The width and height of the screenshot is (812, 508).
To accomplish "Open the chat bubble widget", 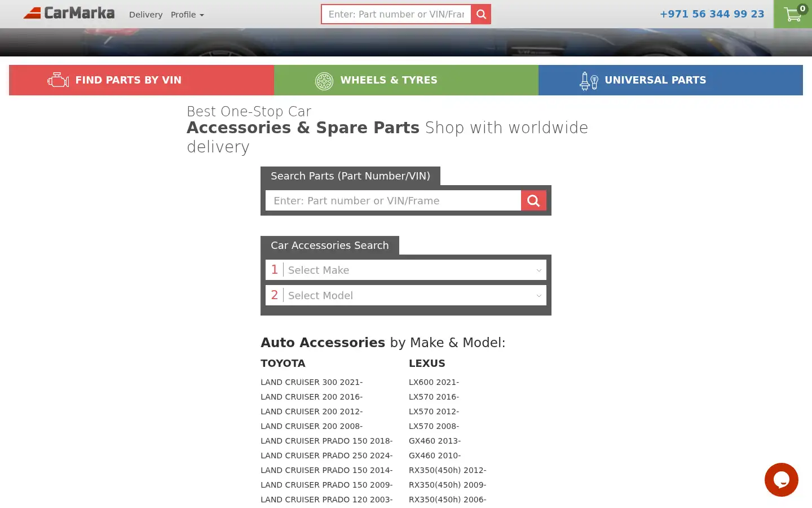I will point(782,480).
